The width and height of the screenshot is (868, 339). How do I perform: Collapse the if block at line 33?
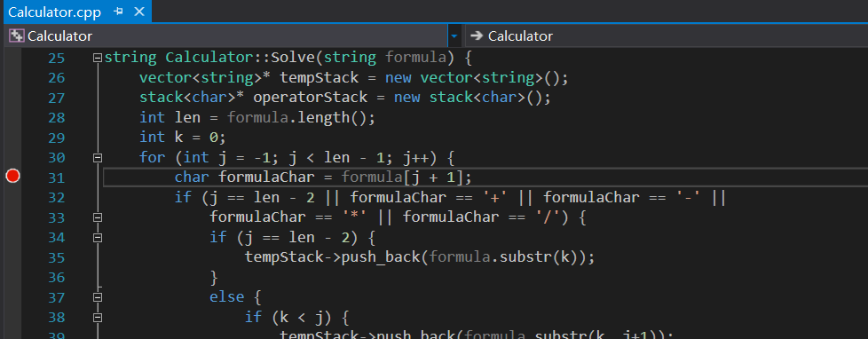click(98, 217)
